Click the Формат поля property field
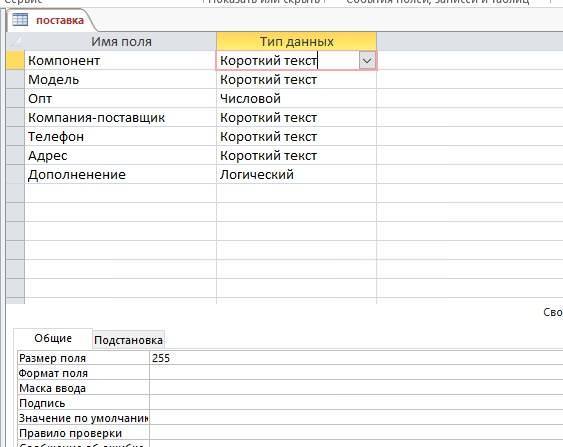This screenshot has width=563, height=447. point(356,373)
